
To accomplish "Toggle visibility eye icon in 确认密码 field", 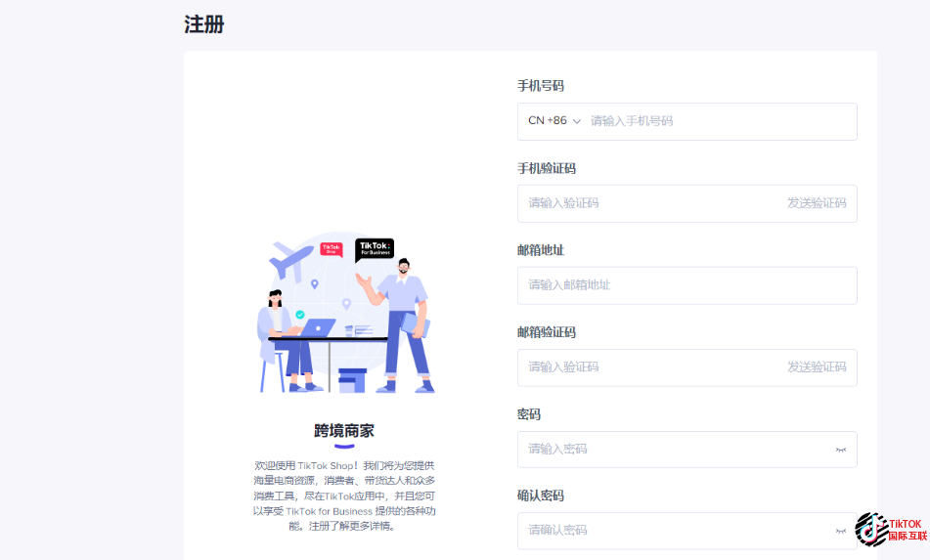I will tap(840, 531).
